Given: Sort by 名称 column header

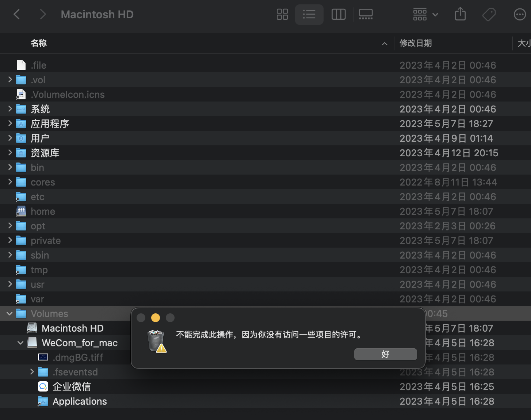Looking at the screenshot, I should click(x=39, y=43).
